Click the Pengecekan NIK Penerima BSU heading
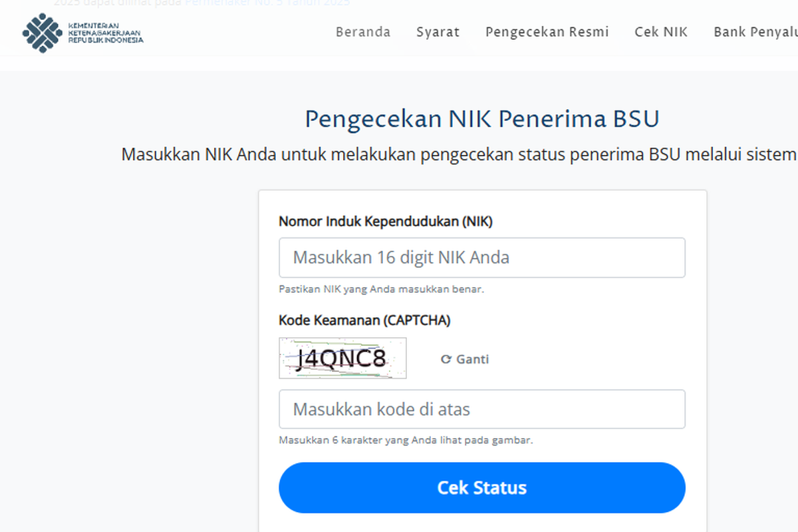The height and width of the screenshot is (532, 798). pyautogui.click(x=481, y=118)
